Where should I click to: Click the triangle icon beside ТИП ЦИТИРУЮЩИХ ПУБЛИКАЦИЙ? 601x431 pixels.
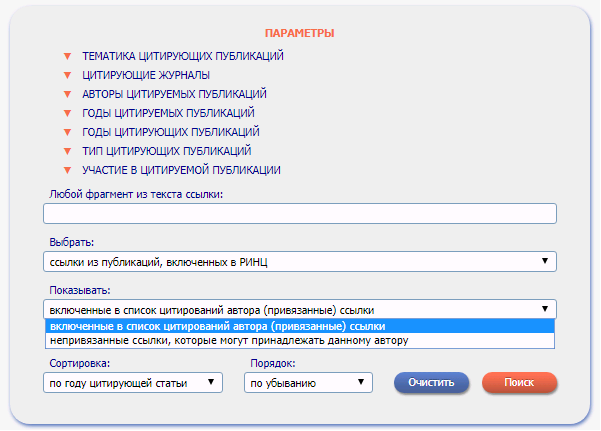coord(68,151)
